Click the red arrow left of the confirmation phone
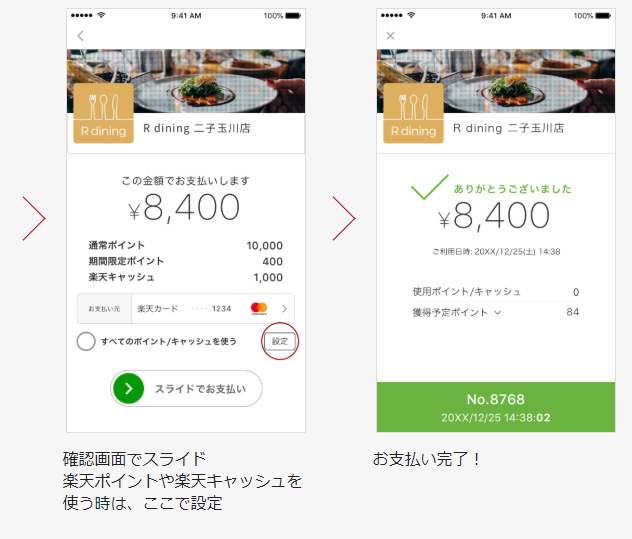 click(x=34, y=219)
